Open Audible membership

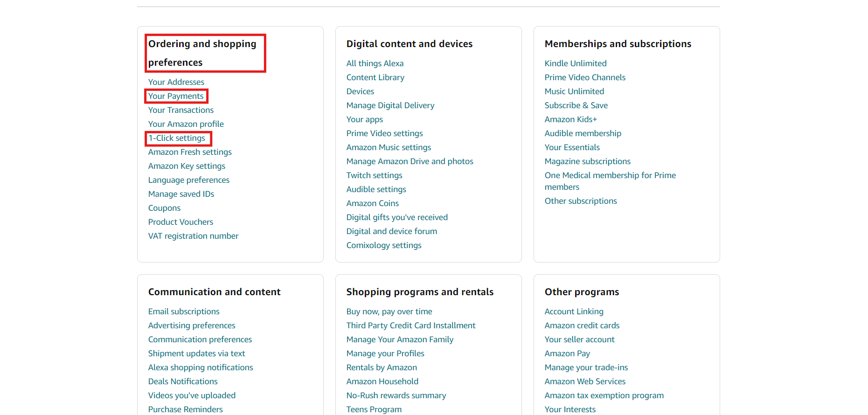[x=583, y=133]
